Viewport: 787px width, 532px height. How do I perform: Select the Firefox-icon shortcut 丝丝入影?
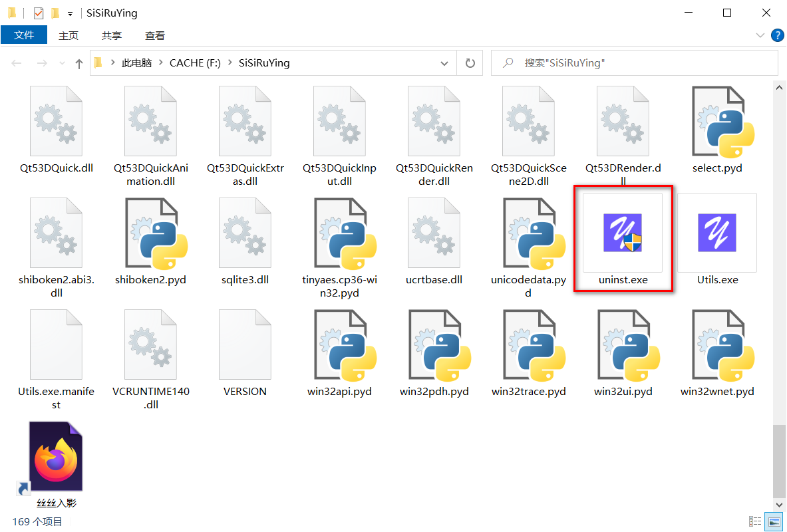coord(56,460)
